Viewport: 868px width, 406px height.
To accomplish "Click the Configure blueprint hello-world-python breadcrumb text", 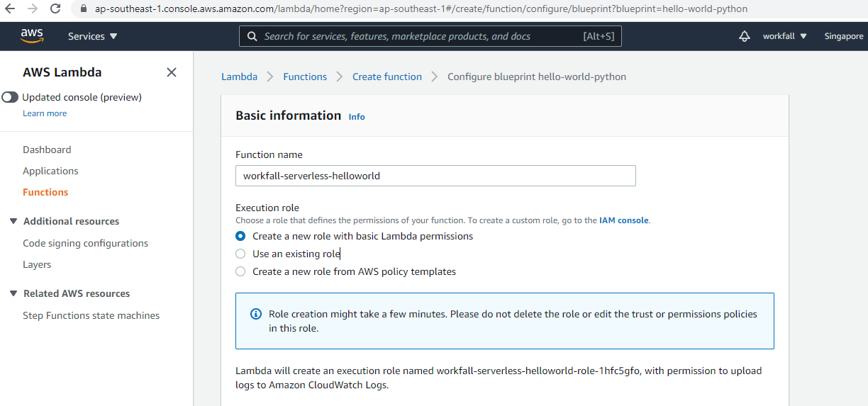I will (537, 77).
